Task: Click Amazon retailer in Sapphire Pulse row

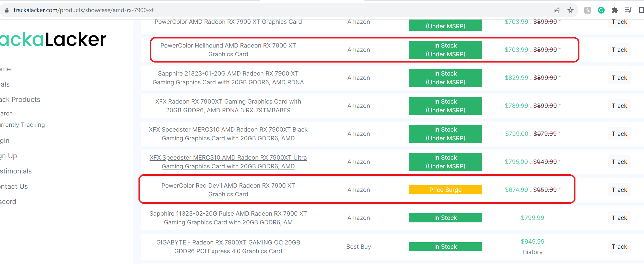Action: pyautogui.click(x=359, y=218)
